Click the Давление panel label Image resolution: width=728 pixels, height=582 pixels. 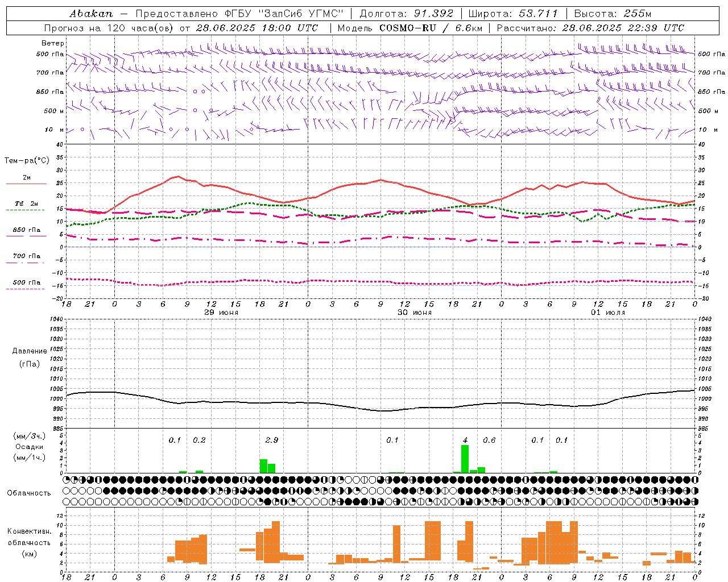30,351
